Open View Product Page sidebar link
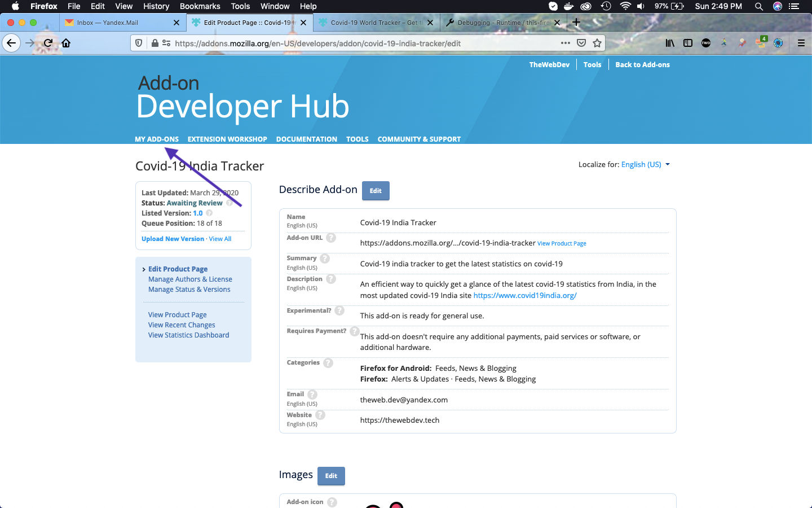This screenshot has width=812, height=508. point(177,315)
